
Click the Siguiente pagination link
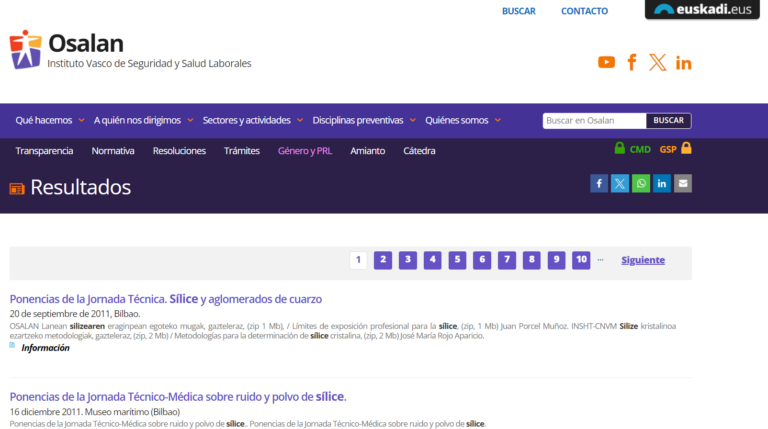pos(643,260)
